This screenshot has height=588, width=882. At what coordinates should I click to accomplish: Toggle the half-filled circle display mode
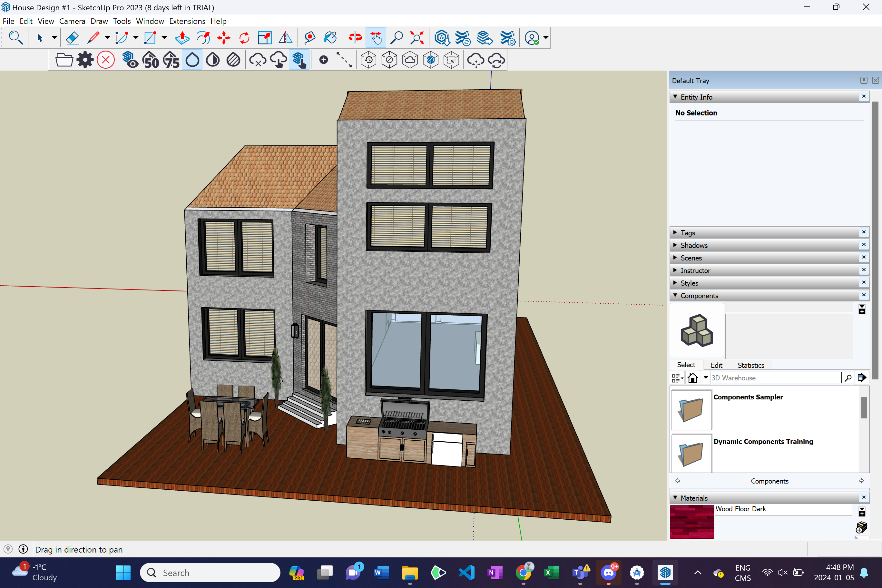pyautogui.click(x=213, y=60)
